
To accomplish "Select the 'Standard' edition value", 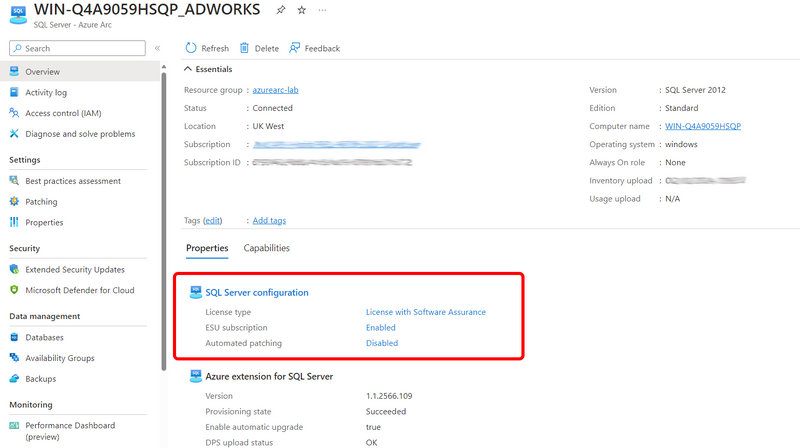I will pos(682,108).
